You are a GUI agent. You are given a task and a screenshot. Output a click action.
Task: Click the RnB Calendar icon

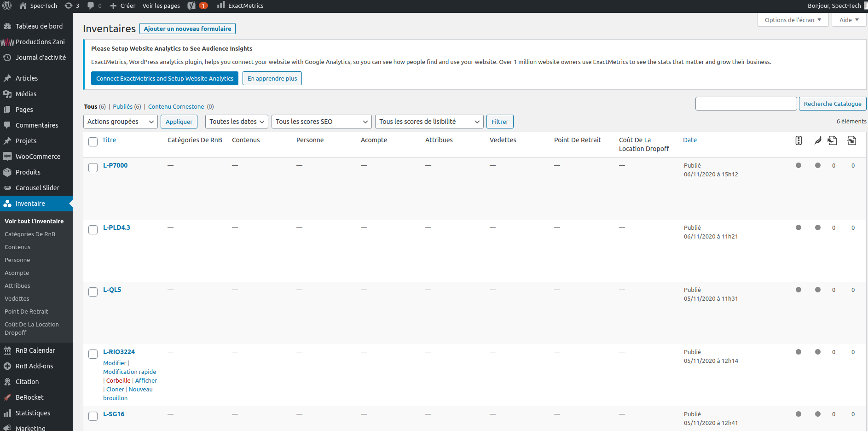(x=7, y=350)
